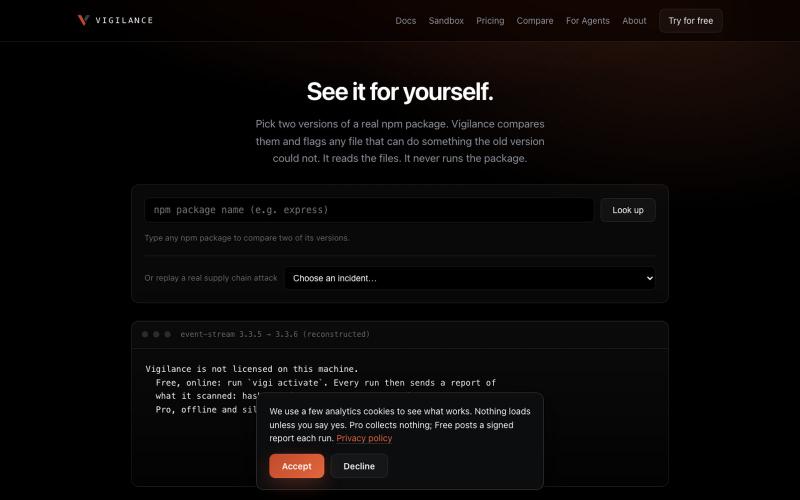Open the Pricing page
Viewport: 800px width, 500px height.
[x=490, y=21]
